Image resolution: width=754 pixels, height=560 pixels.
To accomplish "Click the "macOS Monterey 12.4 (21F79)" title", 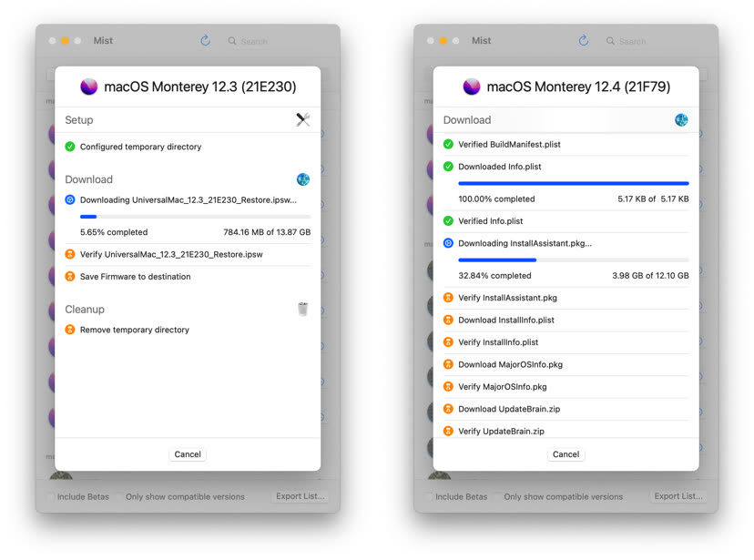I will click(578, 87).
